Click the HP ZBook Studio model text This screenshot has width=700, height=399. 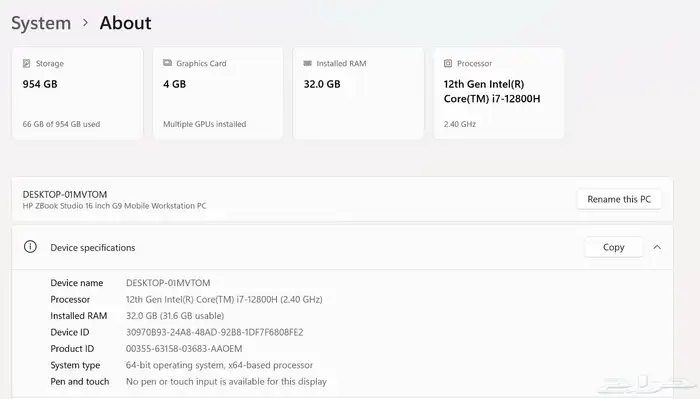point(114,206)
